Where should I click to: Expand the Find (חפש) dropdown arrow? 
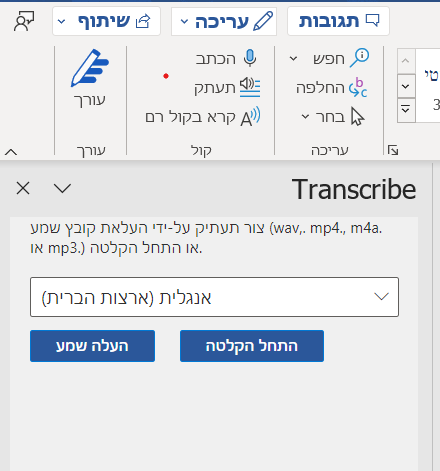click(293, 59)
